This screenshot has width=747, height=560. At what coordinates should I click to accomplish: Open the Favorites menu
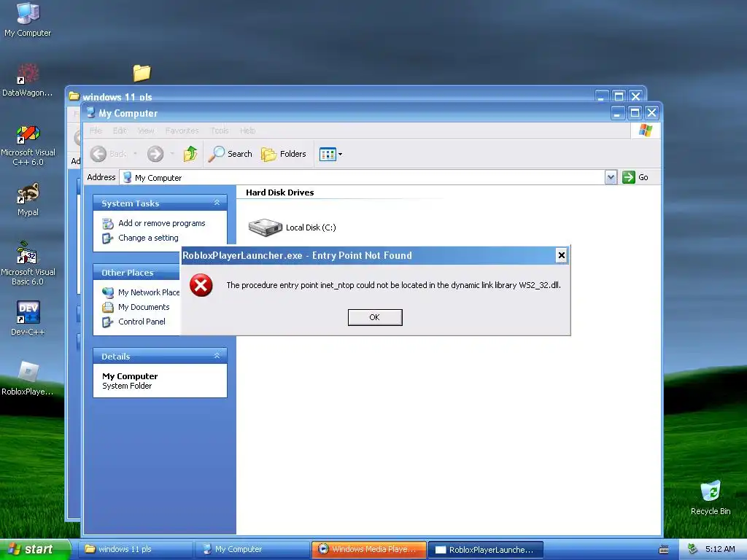182,131
